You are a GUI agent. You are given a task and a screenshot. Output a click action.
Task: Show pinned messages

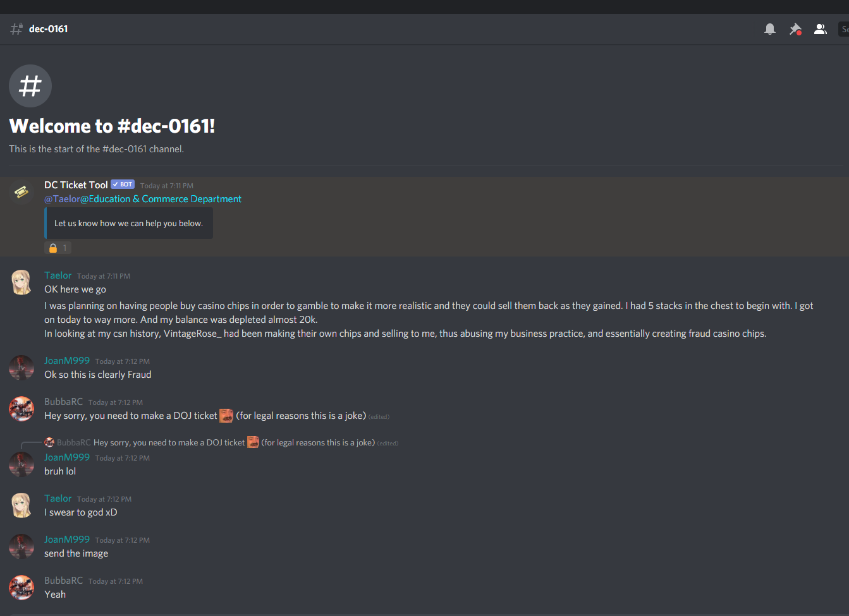point(795,29)
